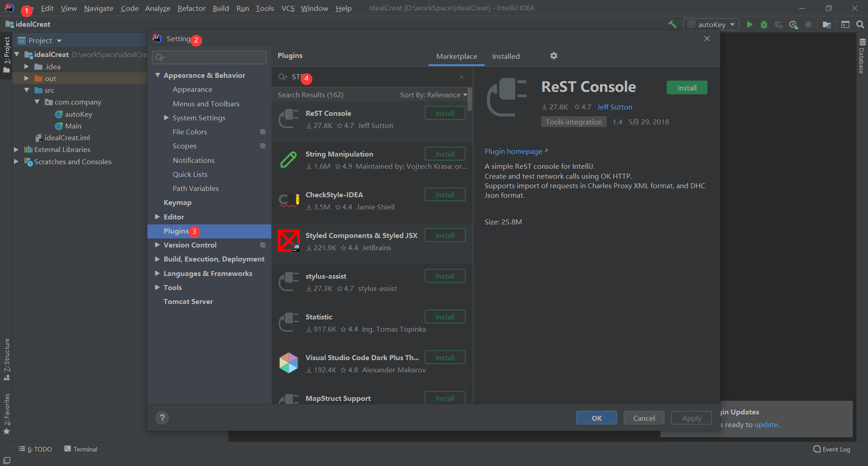The image size is (868, 466).
Task: Start debugging with the bug icon
Action: pos(764,24)
